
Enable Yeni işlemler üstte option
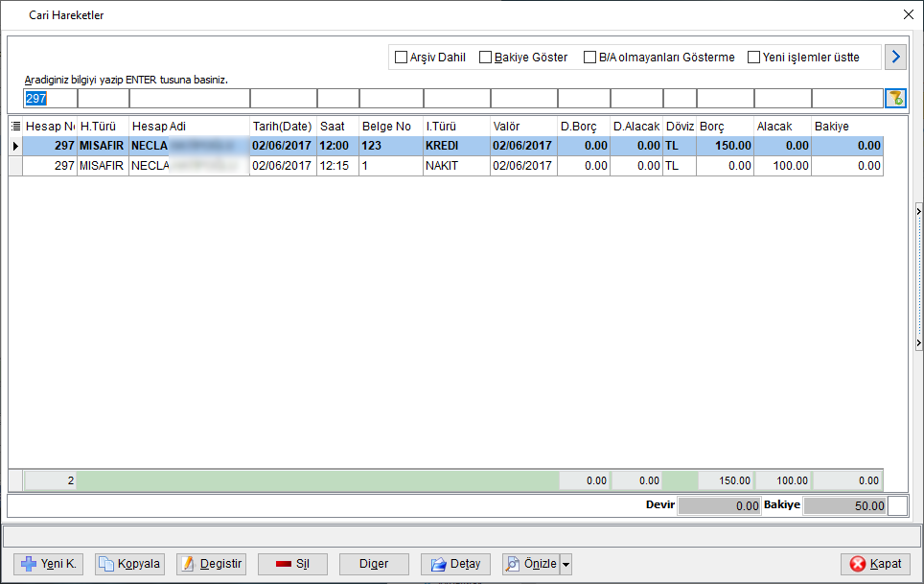pos(753,58)
